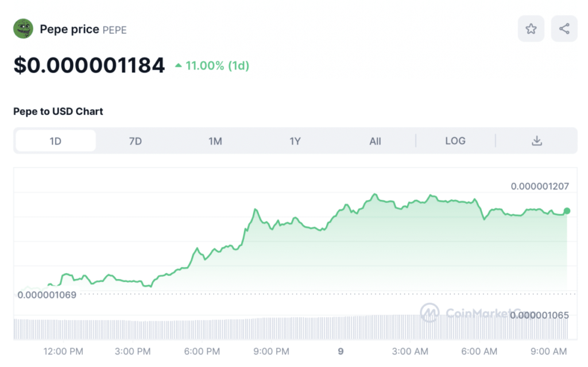
Task: Click the date marker 9 on axis
Action: click(341, 351)
